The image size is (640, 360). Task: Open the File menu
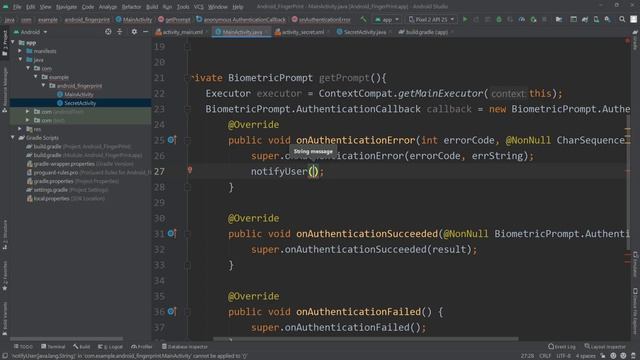(x=17, y=7)
